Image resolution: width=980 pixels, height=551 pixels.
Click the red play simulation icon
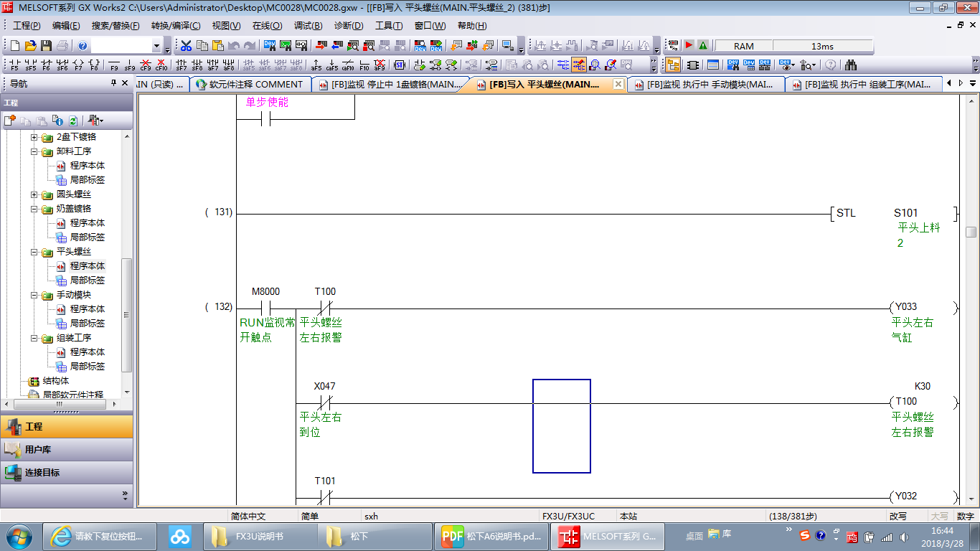689,46
